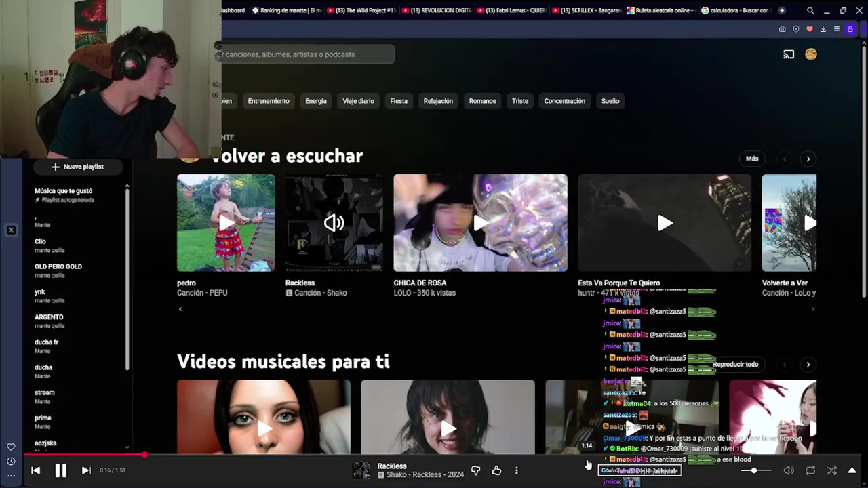
Task: Click the browser tab search magnifier icon
Action: tap(810, 10)
